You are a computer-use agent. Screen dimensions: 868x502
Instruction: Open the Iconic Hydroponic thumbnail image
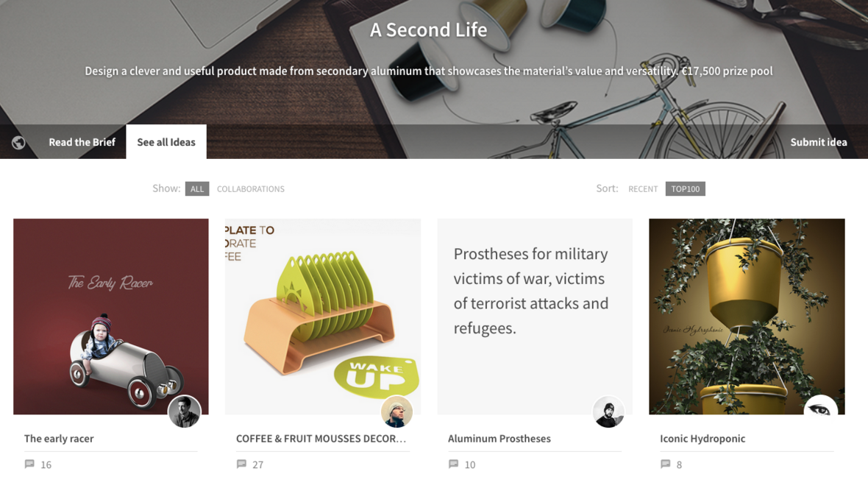(x=747, y=317)
